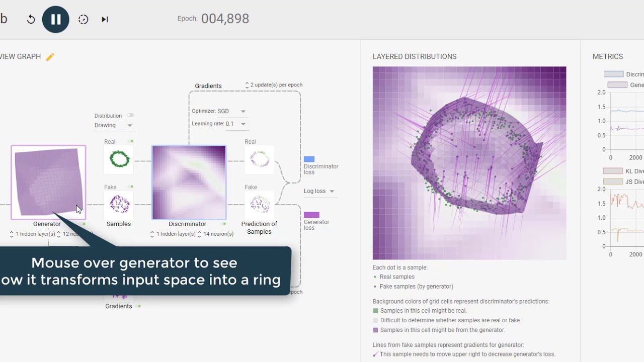
Task: Open the Drawing distribution dropdown
Action: [x=114, y=125]
